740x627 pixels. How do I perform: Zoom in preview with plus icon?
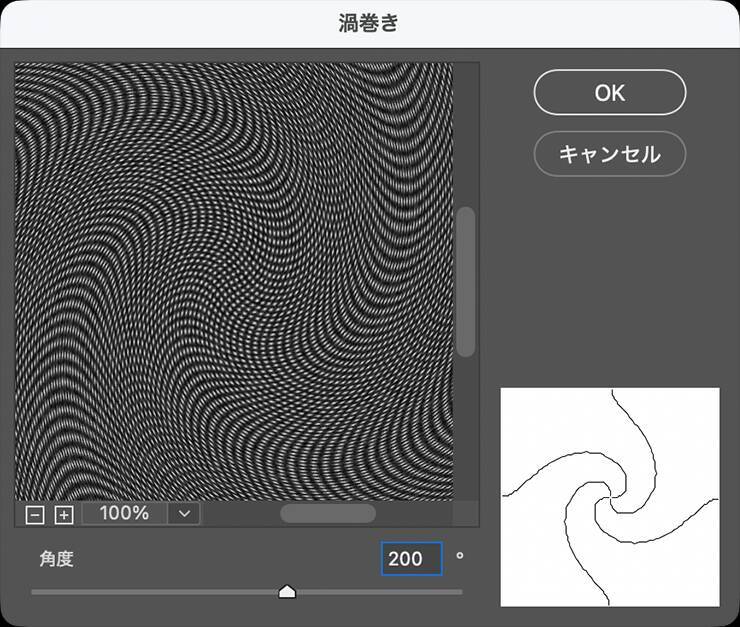tap(64, 515)
